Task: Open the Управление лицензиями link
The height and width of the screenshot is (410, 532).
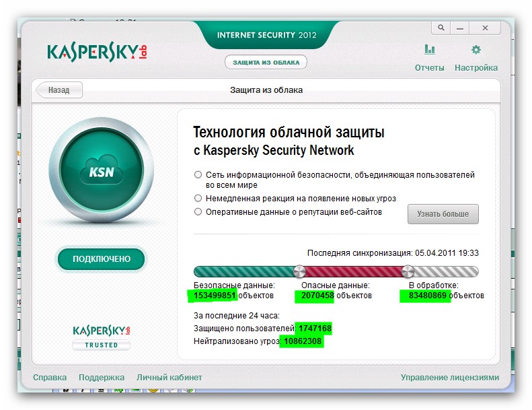Action: click(x=449, y=378)
